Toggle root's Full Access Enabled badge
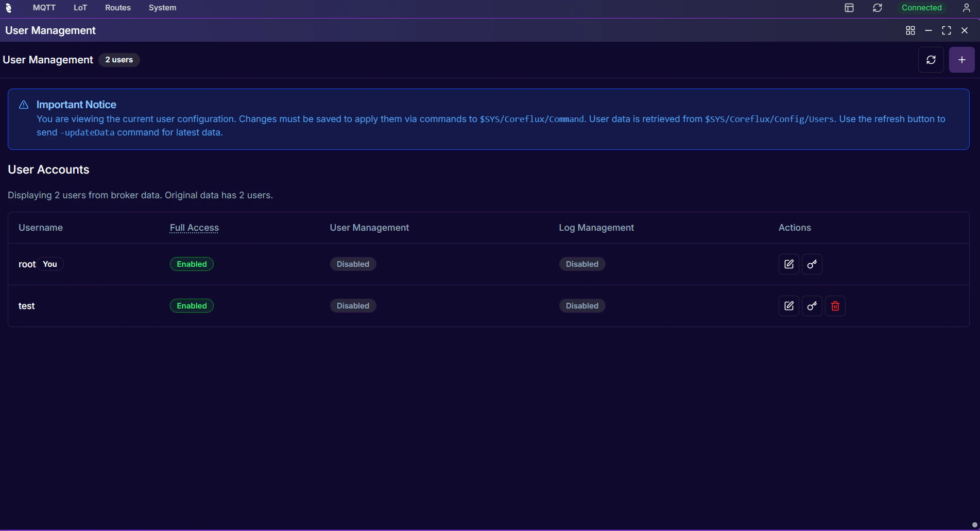 (x=191, y=264)
